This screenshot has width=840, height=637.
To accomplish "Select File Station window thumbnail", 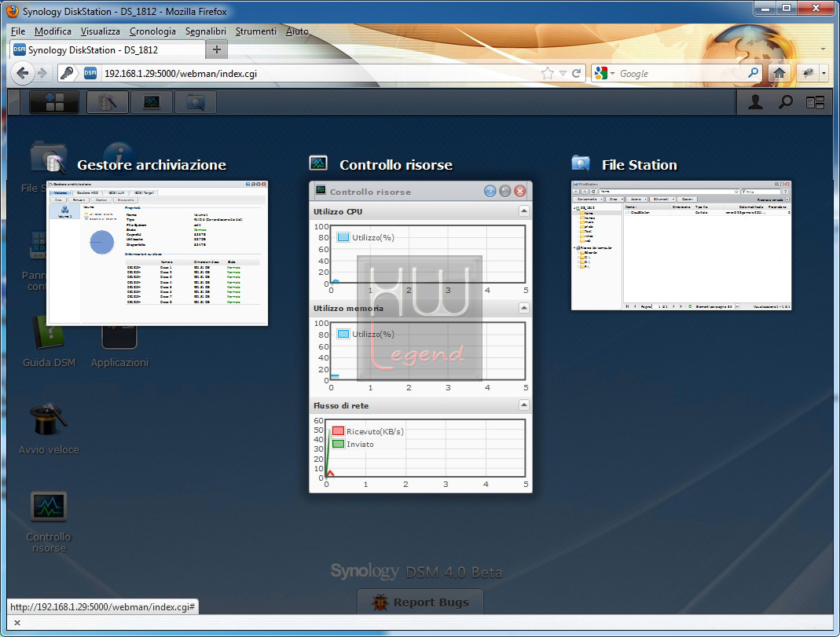I will click(681, 245).
